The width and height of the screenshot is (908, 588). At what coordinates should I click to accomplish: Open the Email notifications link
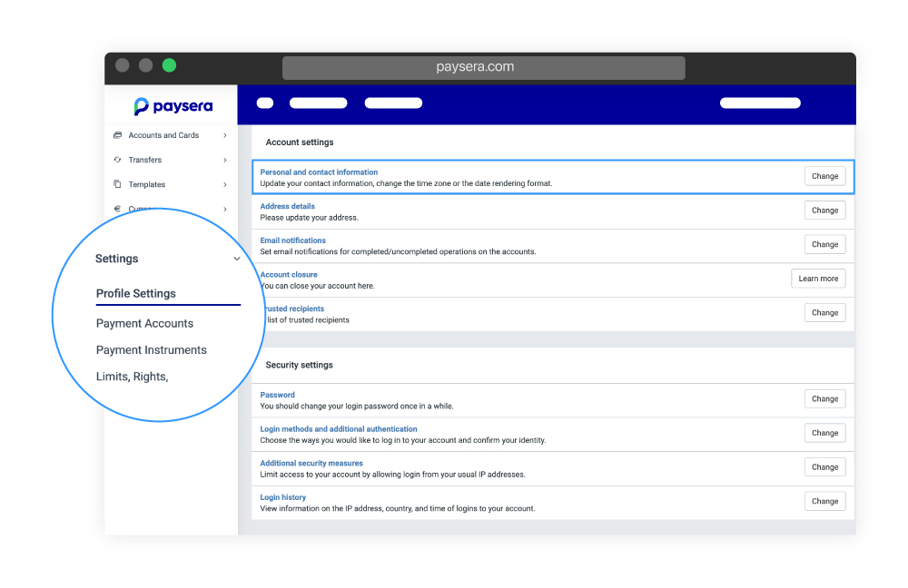[292, 240]
